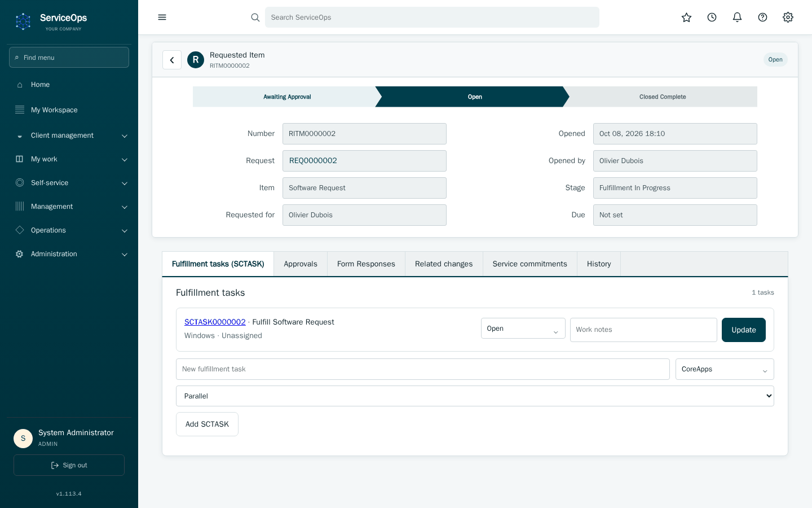This screenshot has height=508, width=812.
Task: Toggle the hamburger menu icon
Action: tap(162, 17)
